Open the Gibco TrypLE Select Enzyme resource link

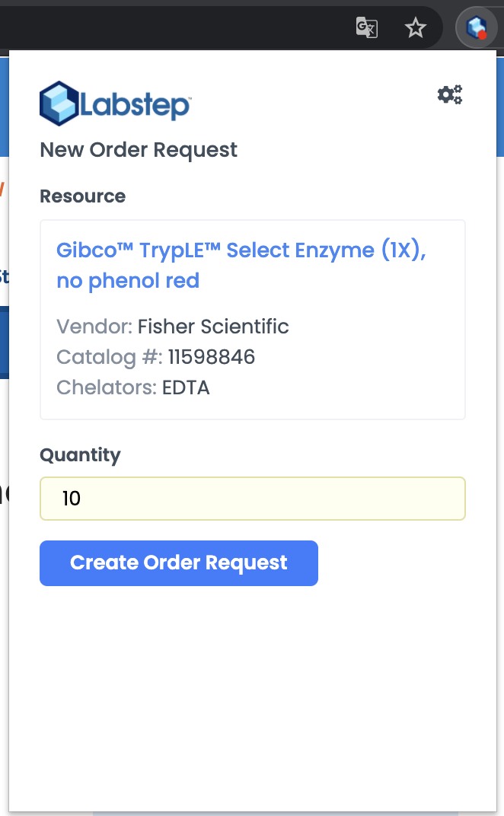[x=241, y=250]
